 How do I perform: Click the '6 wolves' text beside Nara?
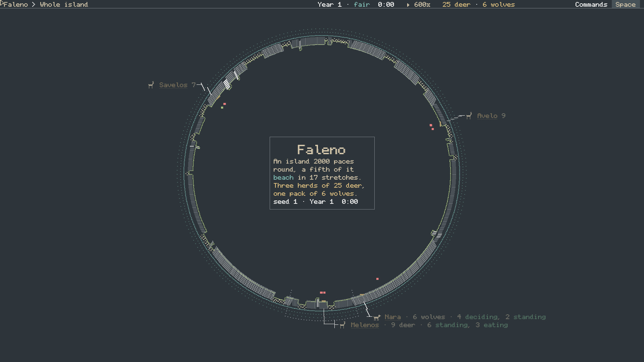(429, 317)
